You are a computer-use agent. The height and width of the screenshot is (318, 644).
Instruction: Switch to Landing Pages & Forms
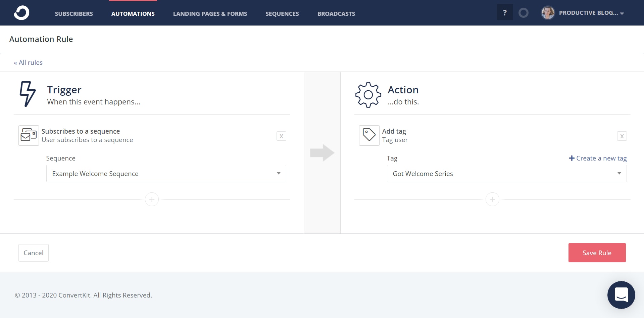pos(210,13)
